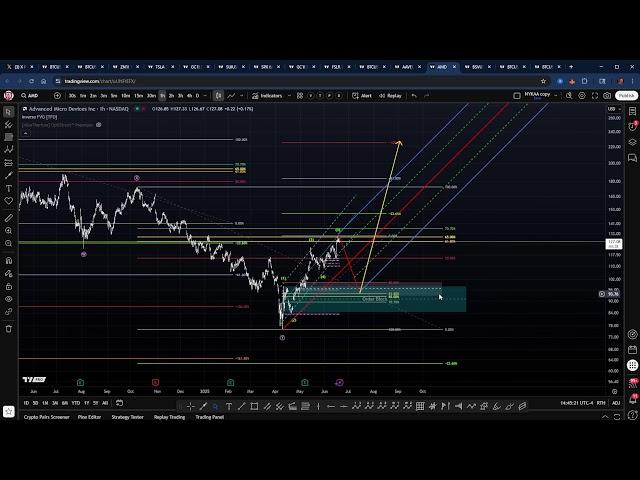Bookmark page with address bar star
This screenshot has width=640, height=480.
pos(543,81)
